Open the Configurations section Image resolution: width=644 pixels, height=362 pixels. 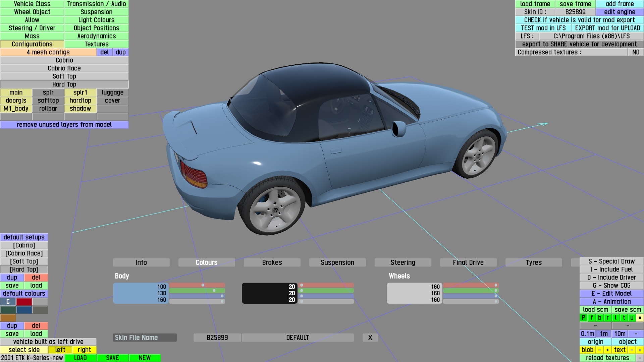32,44
